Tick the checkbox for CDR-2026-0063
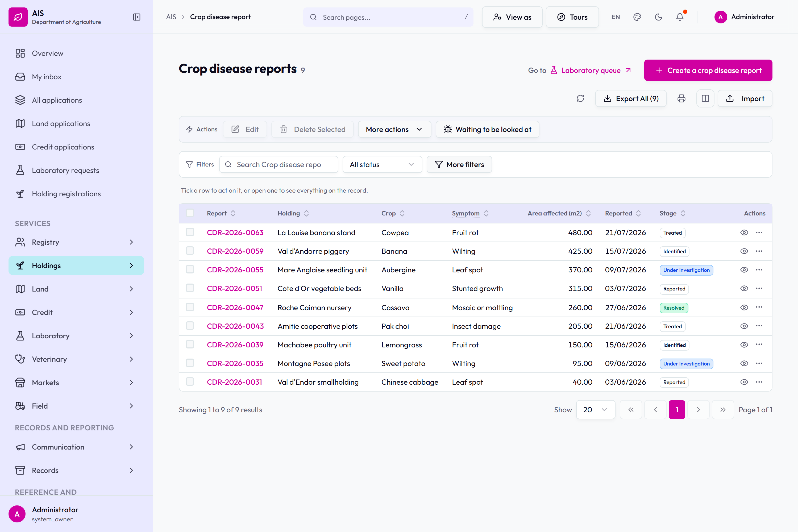The width and height of the screenshot is (798, 532). click(190, 232)
